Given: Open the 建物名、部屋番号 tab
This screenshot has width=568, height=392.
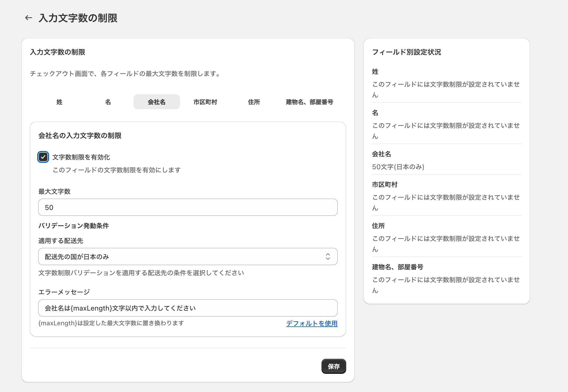Looking at the screenshot, I should click(x=309, y=102).
